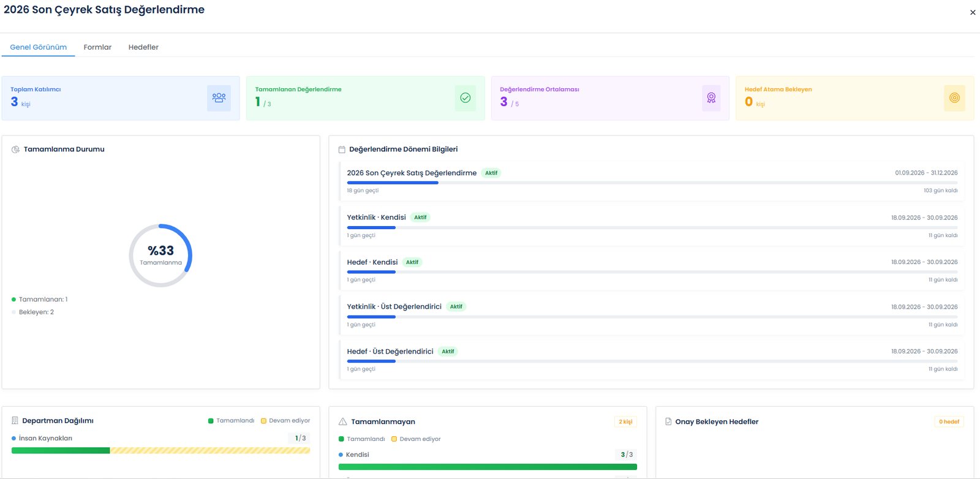
Task: Click the Tamamlandı legend in Departman Dağılımı
Action: (x=231, y=421)
